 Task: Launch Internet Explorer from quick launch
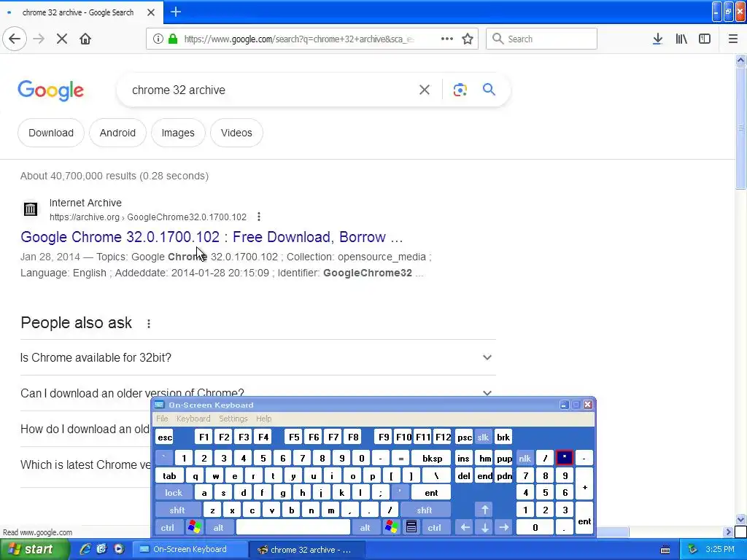[x=85, y=549]
